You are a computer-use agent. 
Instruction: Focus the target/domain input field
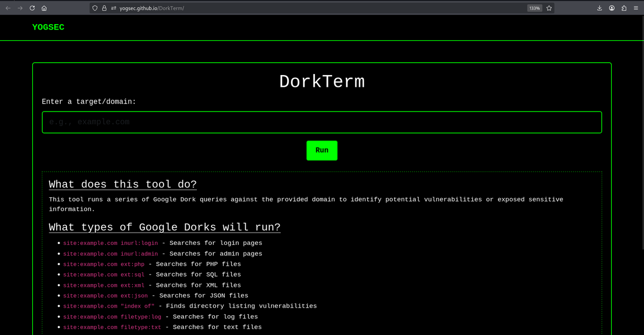click(x=322, y=122)
